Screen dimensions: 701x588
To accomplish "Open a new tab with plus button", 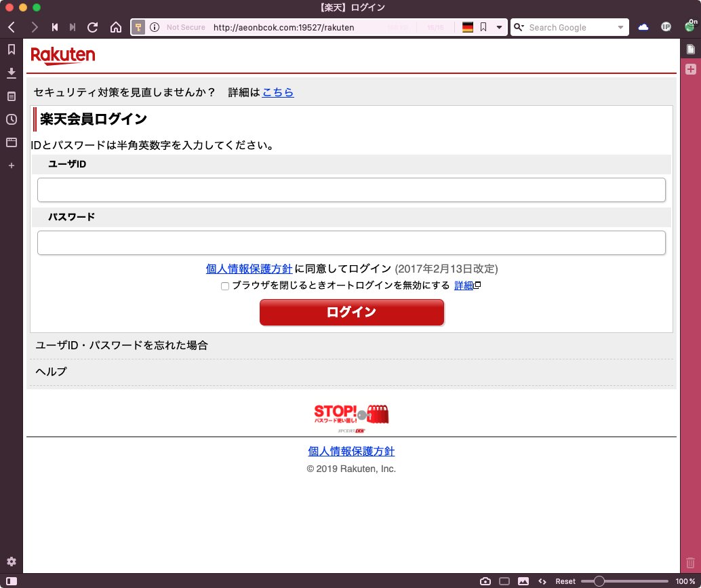I will (x=691, y=69).
